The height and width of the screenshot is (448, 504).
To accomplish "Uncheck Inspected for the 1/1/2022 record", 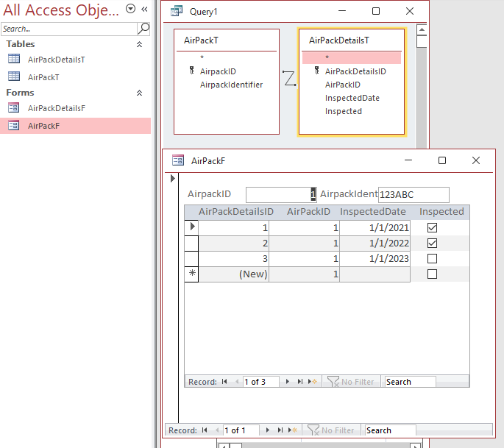I will 432,243.
